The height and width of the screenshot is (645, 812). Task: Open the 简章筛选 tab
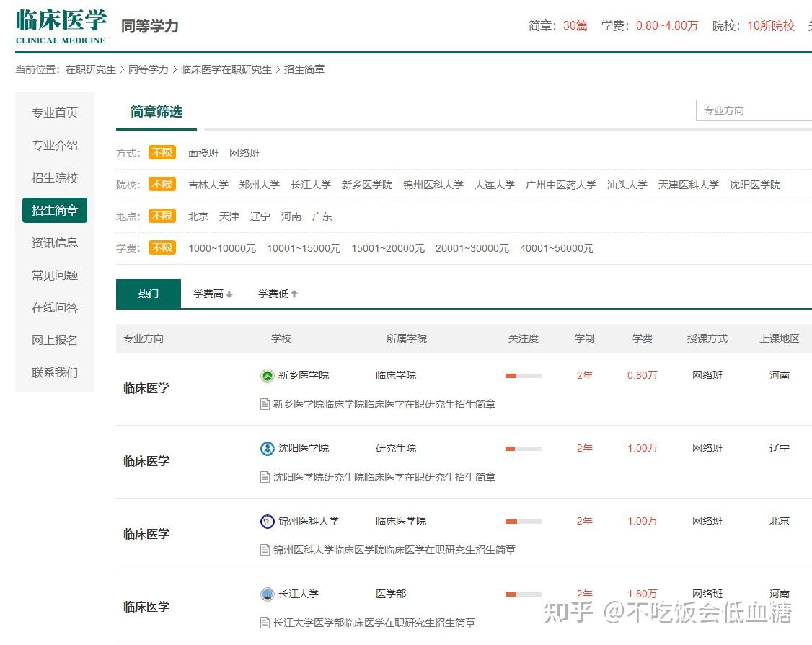156,112
